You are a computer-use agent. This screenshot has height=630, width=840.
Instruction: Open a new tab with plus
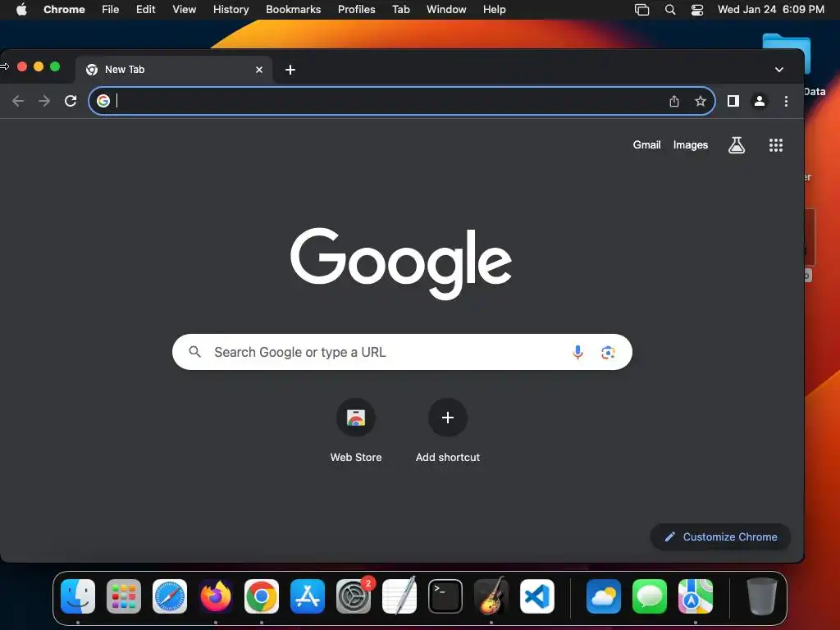[290, 70]
